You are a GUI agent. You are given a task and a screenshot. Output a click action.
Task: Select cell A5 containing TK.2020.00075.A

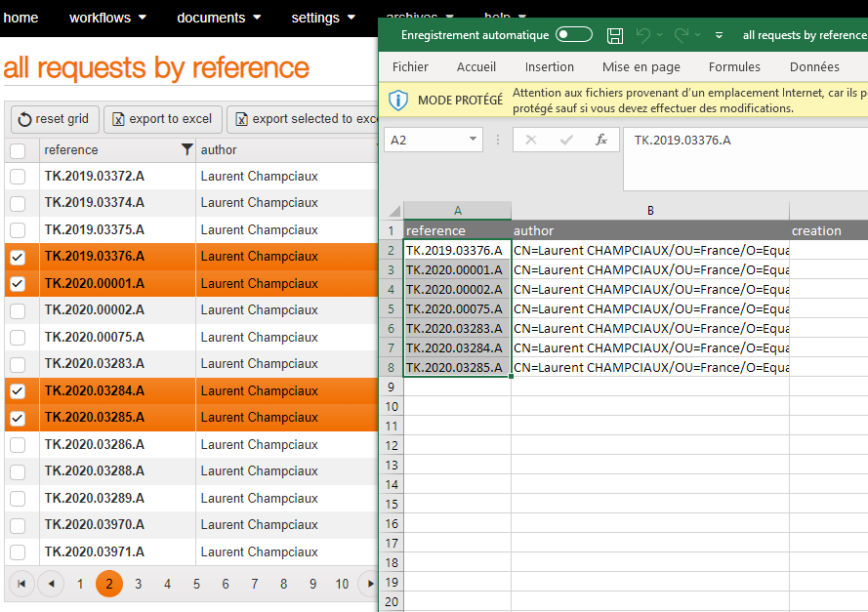coord(456,308)
